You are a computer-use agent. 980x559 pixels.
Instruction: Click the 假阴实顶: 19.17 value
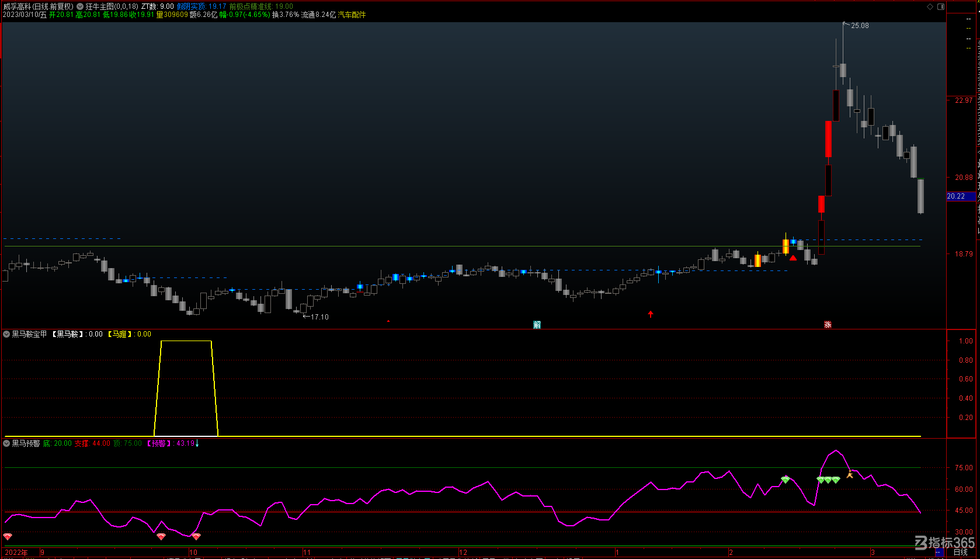coord(201,6)
